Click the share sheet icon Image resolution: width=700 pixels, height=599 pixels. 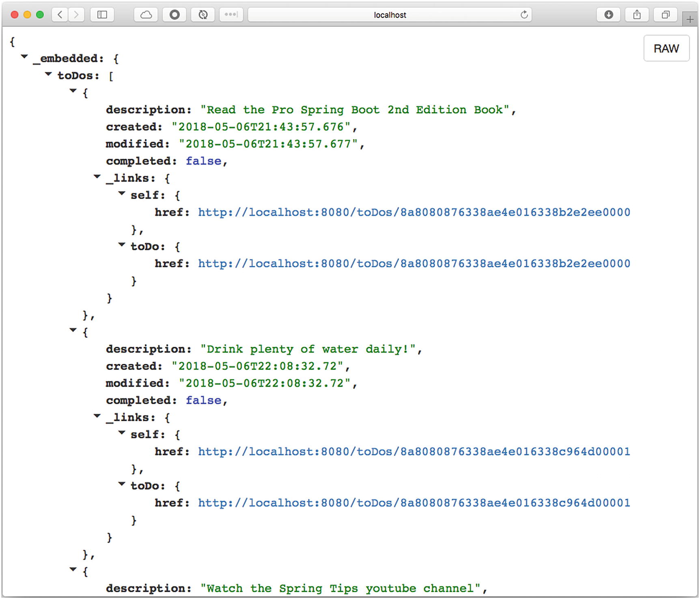637,15
